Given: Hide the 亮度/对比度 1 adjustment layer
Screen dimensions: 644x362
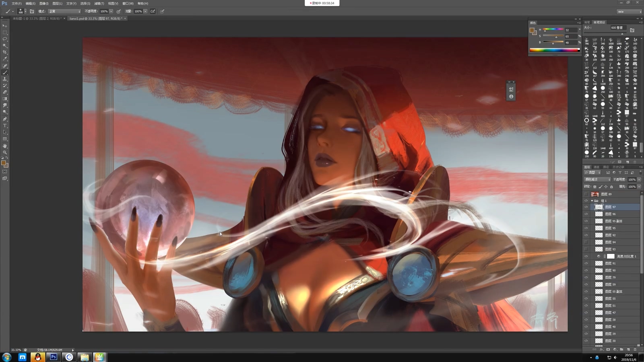Looking at the screenshot, I should pos(586,256).
